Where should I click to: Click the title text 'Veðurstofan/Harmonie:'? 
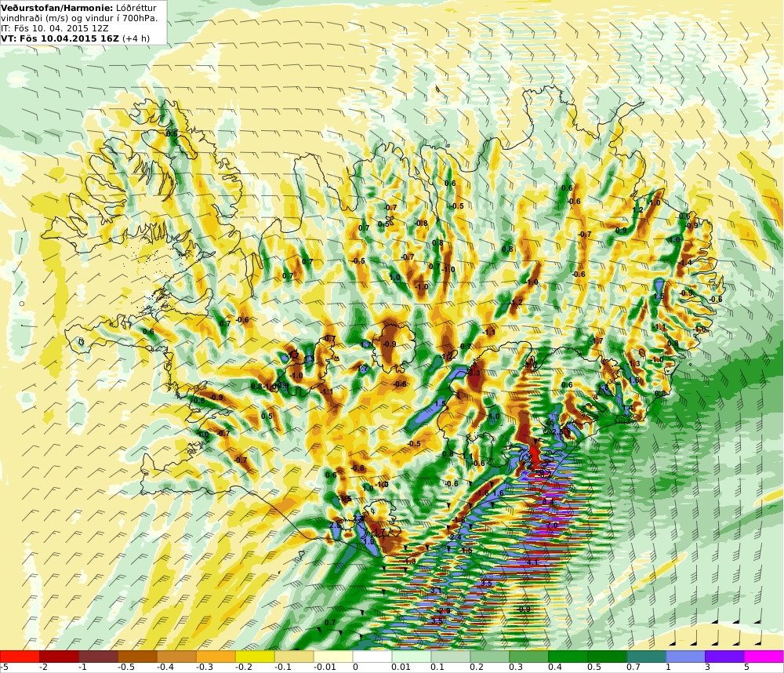(57, 8)
